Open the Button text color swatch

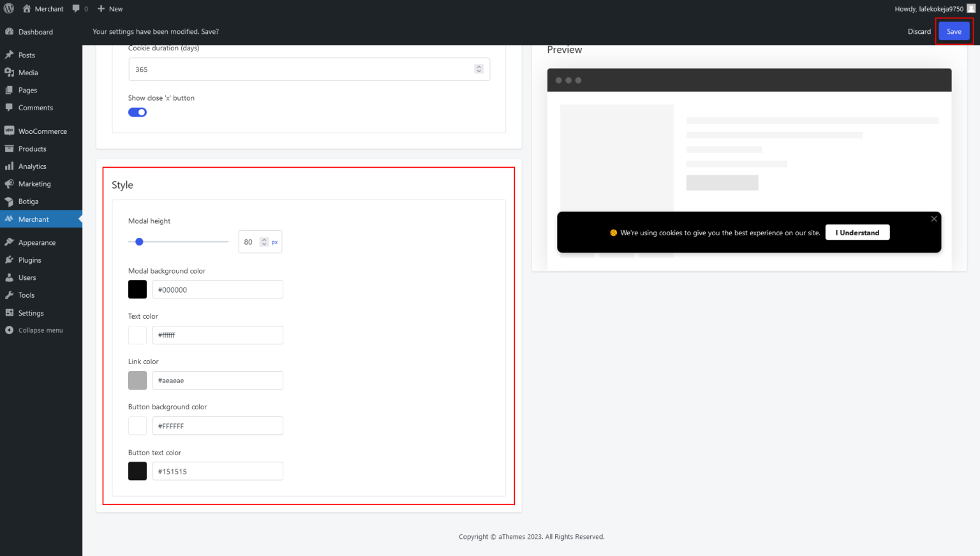pos(137,471)
